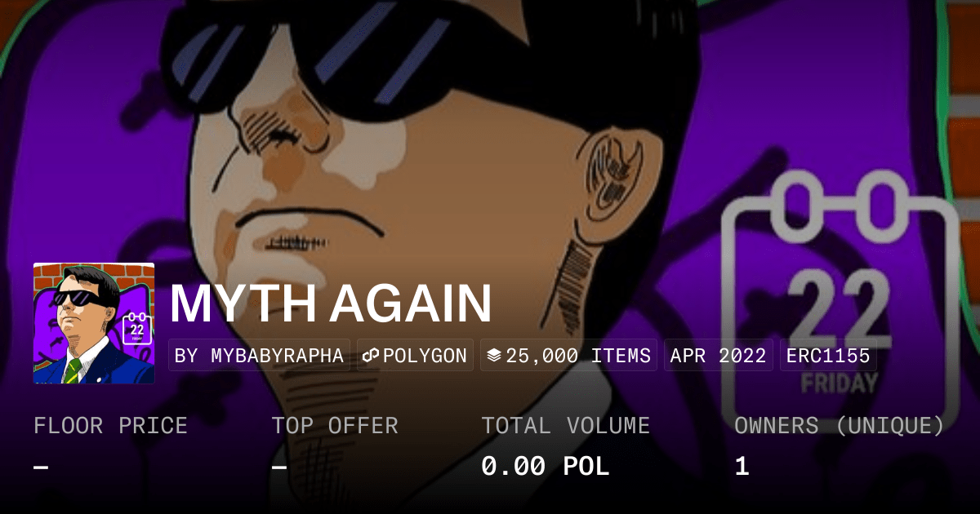Click the TOTAL VOLUME label

566,426
